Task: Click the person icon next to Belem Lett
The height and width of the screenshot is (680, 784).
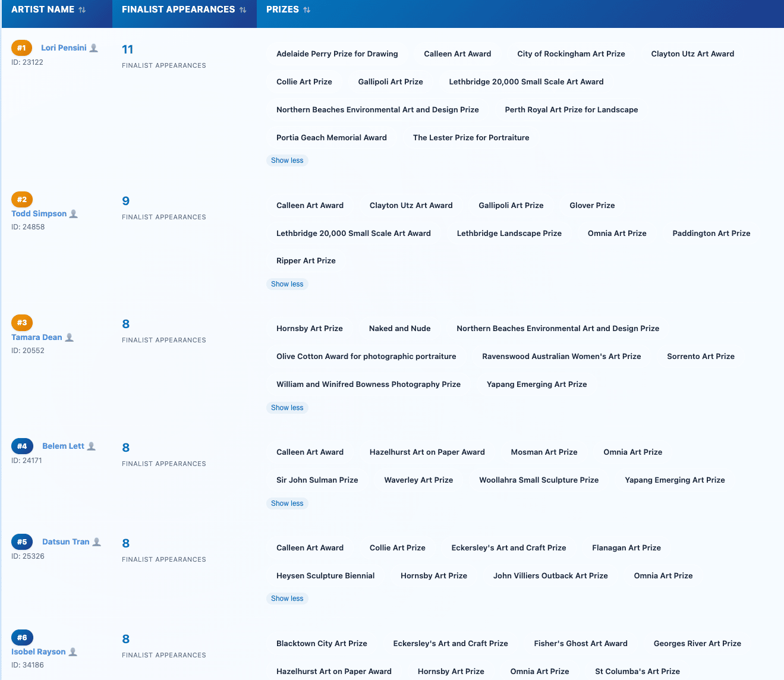Action: pos(92,446)
